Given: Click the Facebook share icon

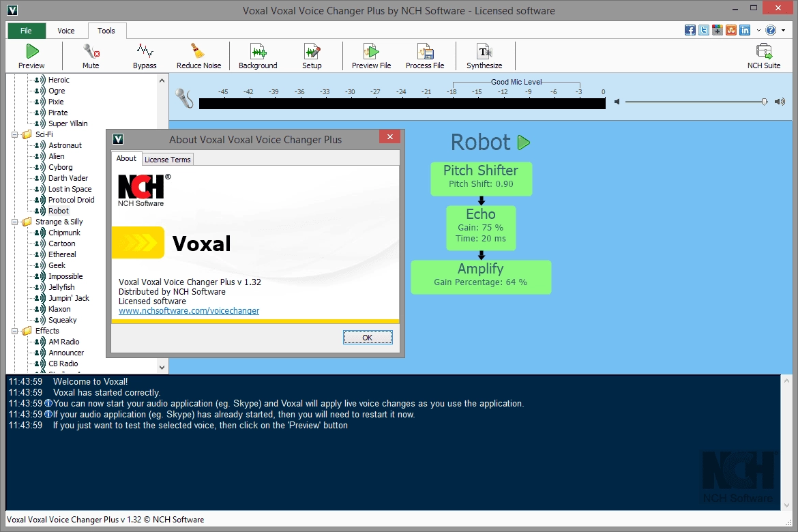Looking at the screenshot, I should [x=690, y=31].
